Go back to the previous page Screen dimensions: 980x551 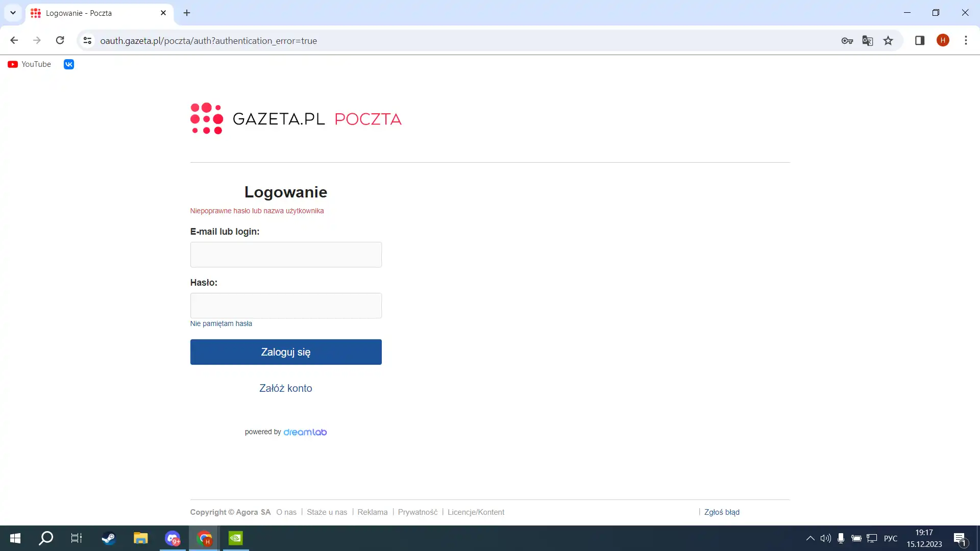click(x=14, y=40)
